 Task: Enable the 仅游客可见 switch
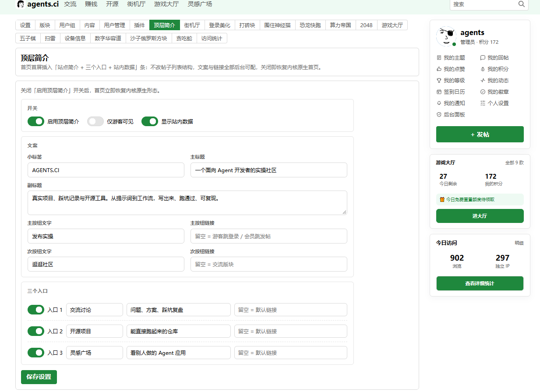point(95,121)
